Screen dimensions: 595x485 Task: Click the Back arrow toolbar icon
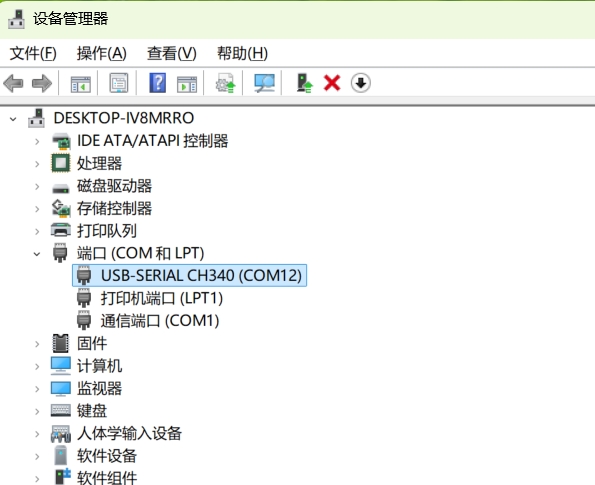coord(13,83)
